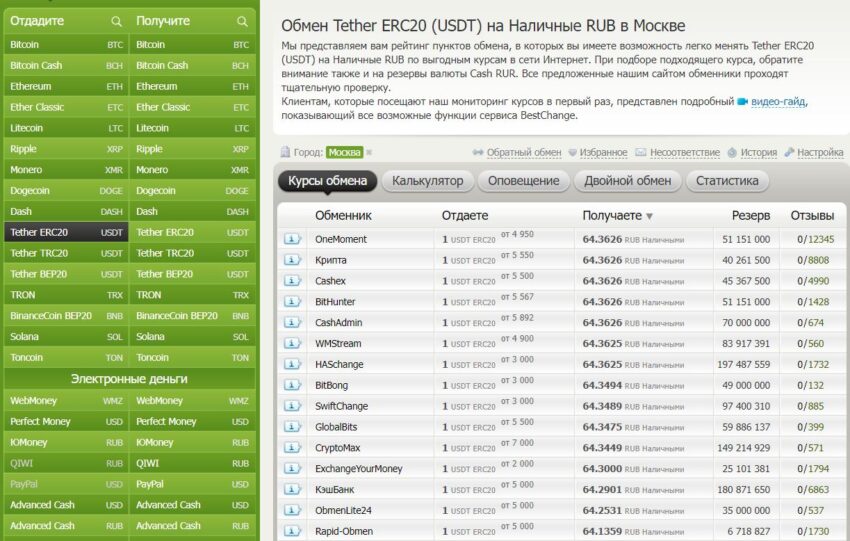Click the wrench icon beside Настройка
This screenshot has width=850, height=541.
[x=789, y=152]
